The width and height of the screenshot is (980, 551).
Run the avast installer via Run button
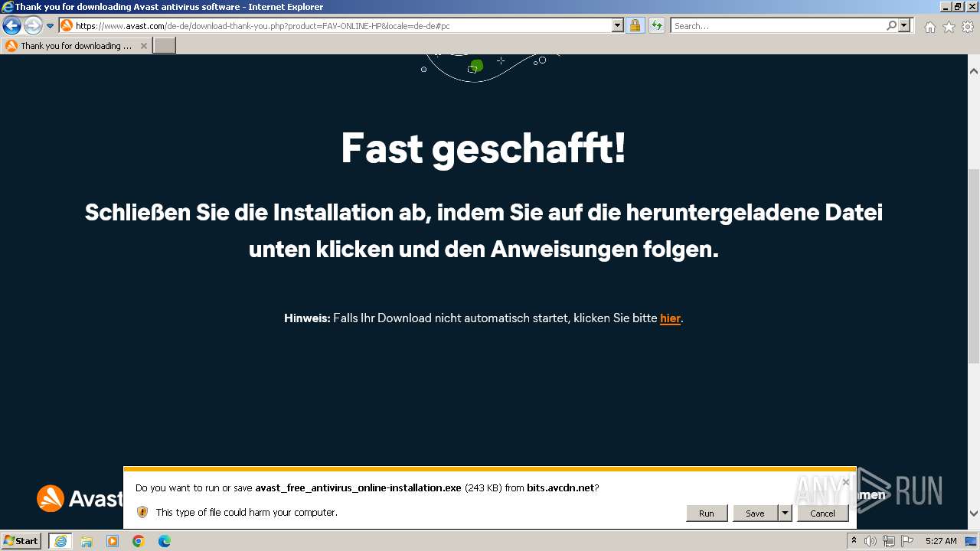coord(706,514)
